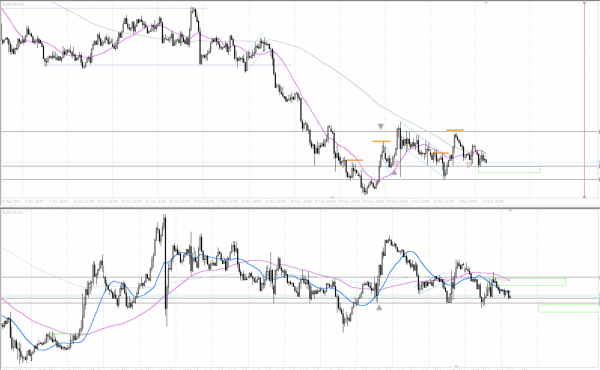Select the topmost gray horizontal line in upper chart

[x=300, y=132]
